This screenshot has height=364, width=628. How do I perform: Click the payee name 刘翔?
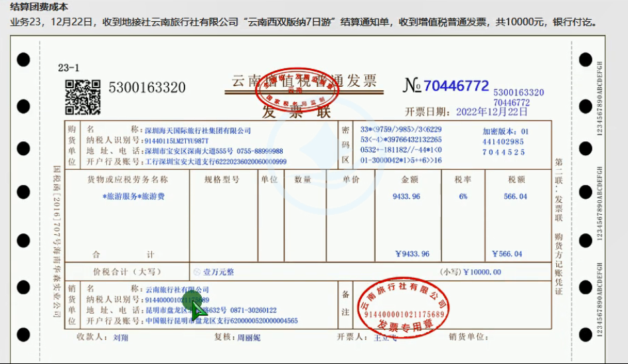pyautogui.click(x=121, y=337)
